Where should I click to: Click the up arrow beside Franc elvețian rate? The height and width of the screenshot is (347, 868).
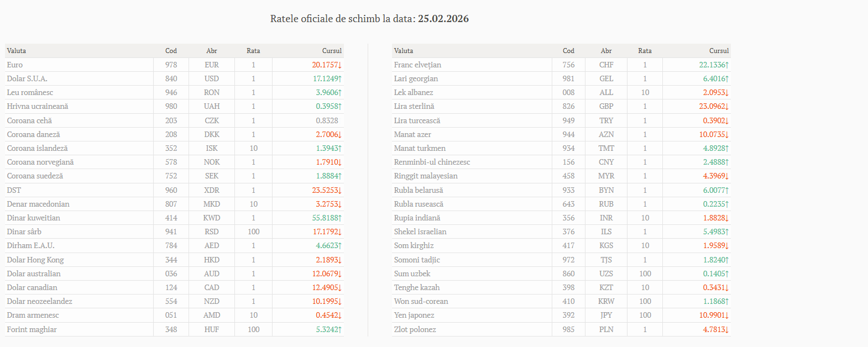[727, 65]
